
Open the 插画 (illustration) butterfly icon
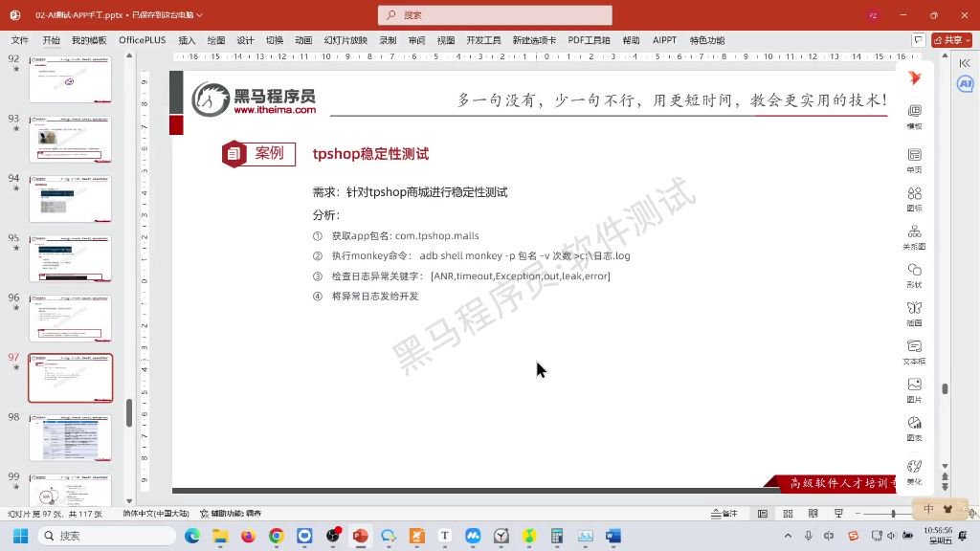click(x=914, y=314)
